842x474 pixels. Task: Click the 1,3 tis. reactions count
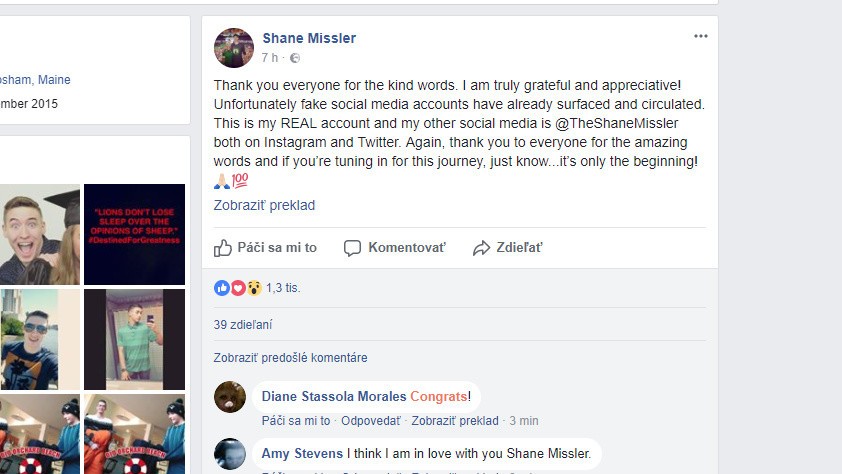(283, 288)
